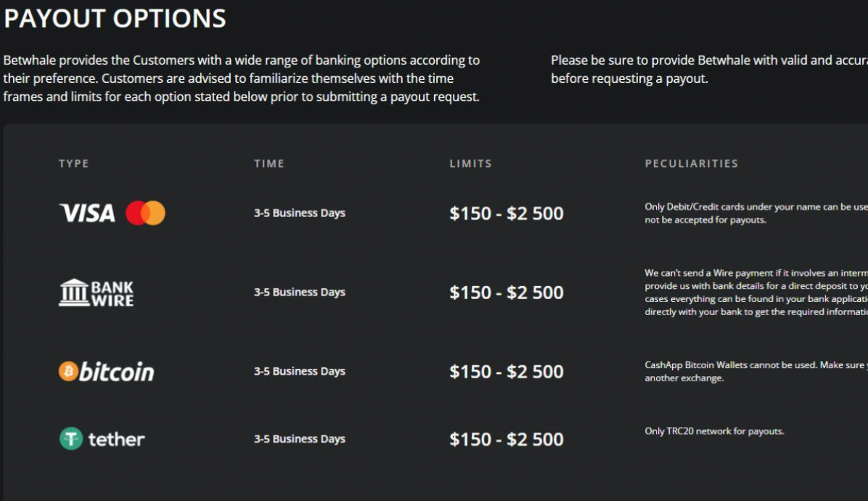This screenshot has height=501, width=868.
Task: Click the orange Bitcoin coin icon
Action: [68, 372]
